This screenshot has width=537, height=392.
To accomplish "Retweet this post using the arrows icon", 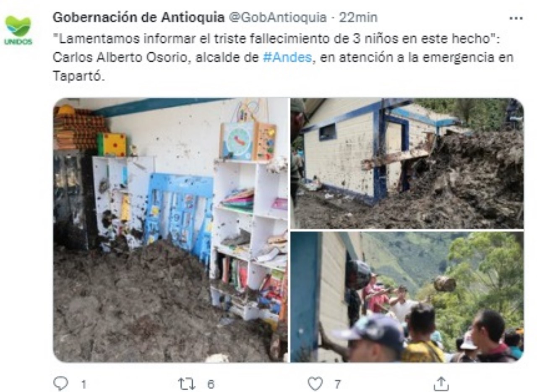I will [x=186, y=383].
